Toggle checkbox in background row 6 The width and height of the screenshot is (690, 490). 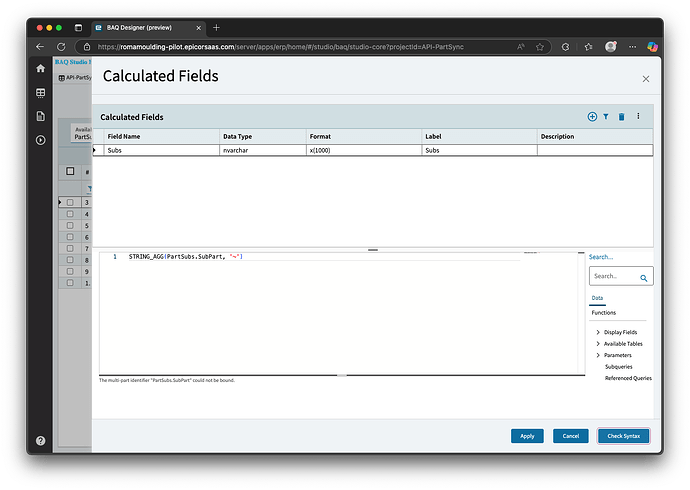coord(70,237)
